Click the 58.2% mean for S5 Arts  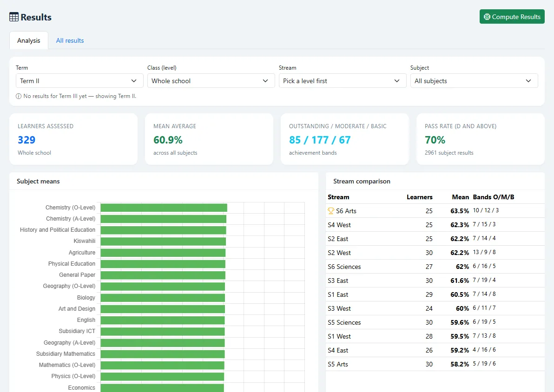coord(460,364)
